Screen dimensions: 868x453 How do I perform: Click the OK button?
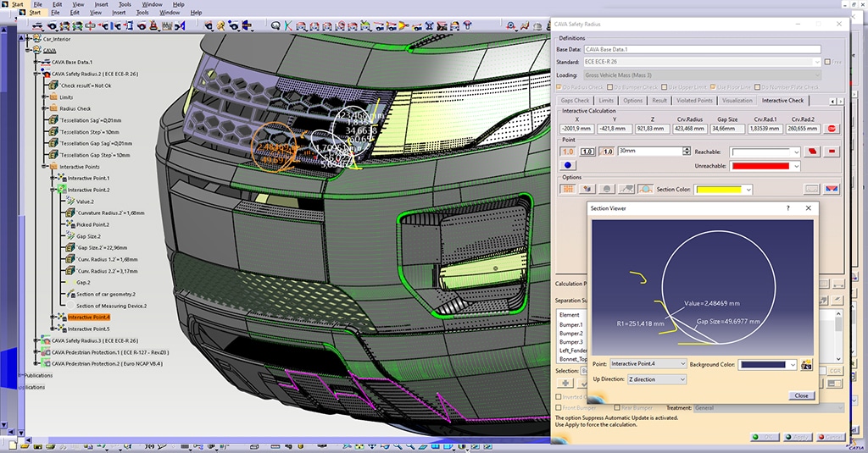pos(765,437)
